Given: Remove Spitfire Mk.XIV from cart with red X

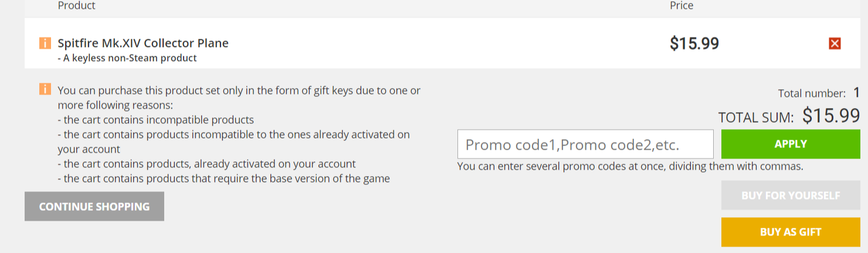Looking at the screenshot, I should (835, 43).
